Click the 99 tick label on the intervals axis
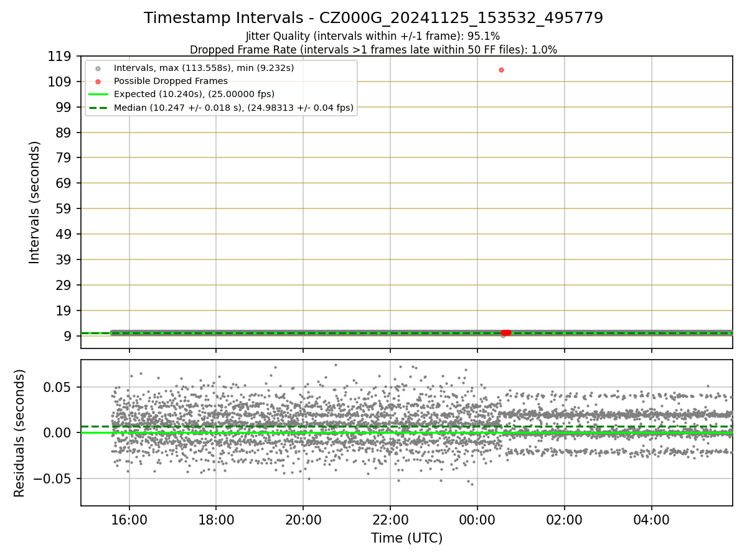 (x=65, y=107)
